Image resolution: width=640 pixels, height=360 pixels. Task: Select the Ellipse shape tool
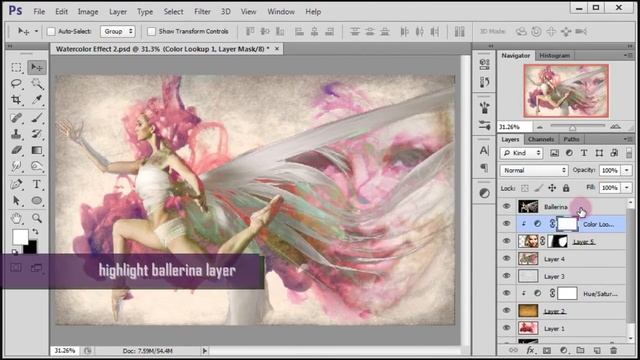point(37,200)
